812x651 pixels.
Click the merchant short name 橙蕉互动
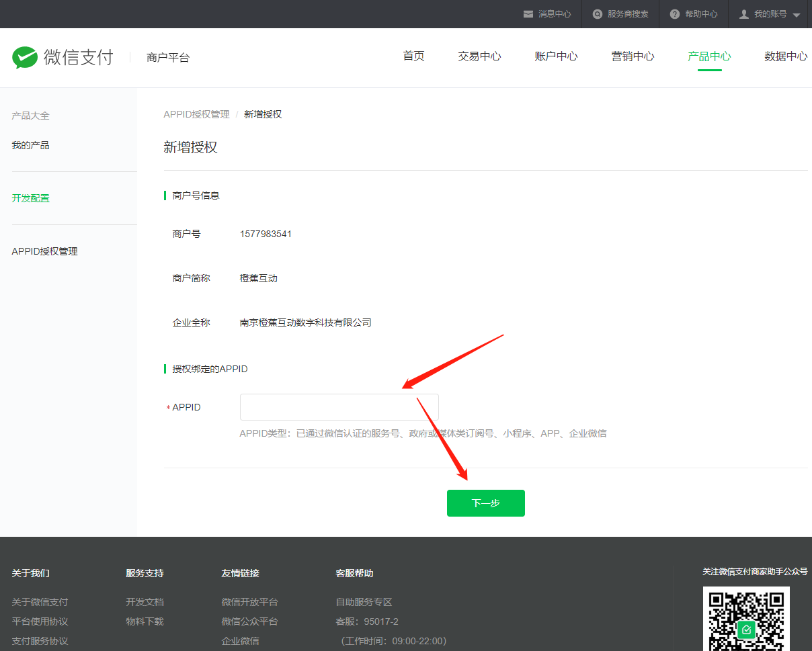point(258,278)
